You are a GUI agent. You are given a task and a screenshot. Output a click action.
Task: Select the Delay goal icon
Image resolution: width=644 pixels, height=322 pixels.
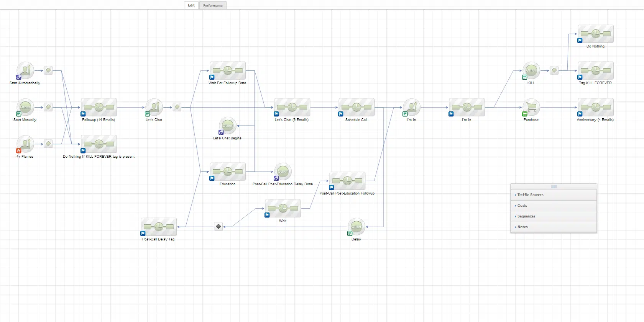coord(356,227)
